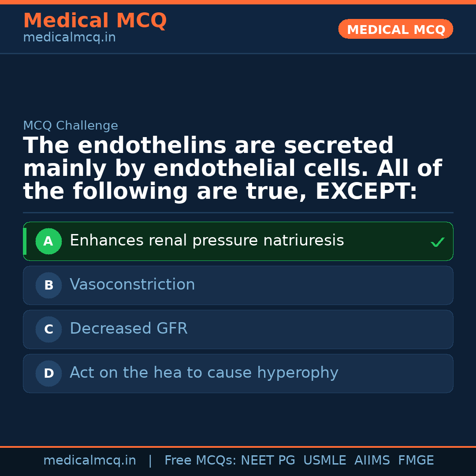Click 'AIIMS' in the footer
The width and height of the screenshot is (476, 476).
pyautogui.click(x=372, y=461)
